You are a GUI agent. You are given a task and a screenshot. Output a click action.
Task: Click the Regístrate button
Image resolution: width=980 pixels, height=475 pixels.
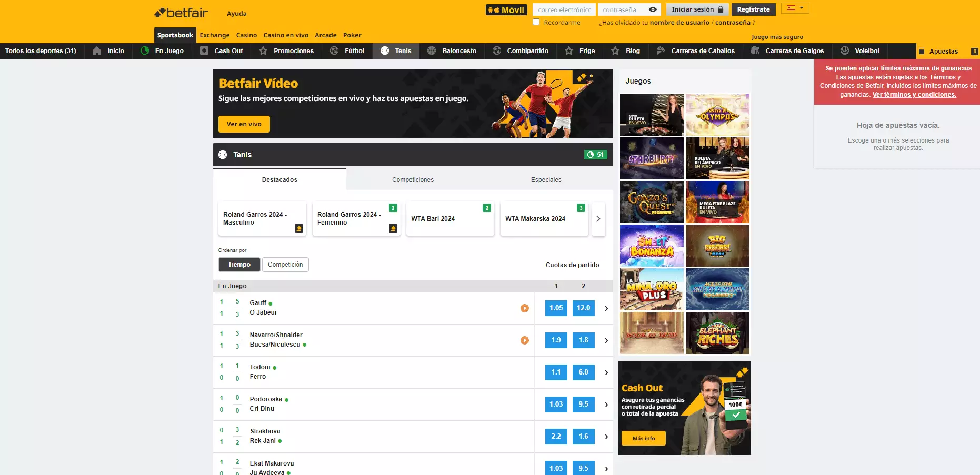click(x=753, y=9)
